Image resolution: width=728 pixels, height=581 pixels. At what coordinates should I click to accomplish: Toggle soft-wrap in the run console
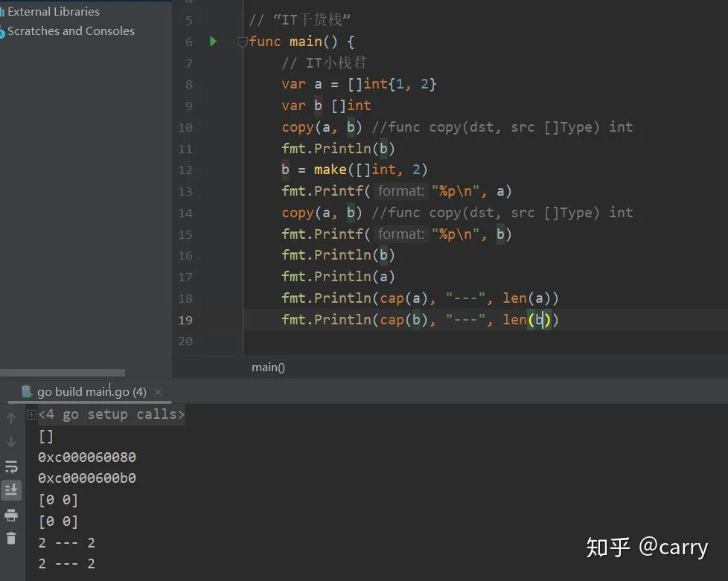pos(11,466)
